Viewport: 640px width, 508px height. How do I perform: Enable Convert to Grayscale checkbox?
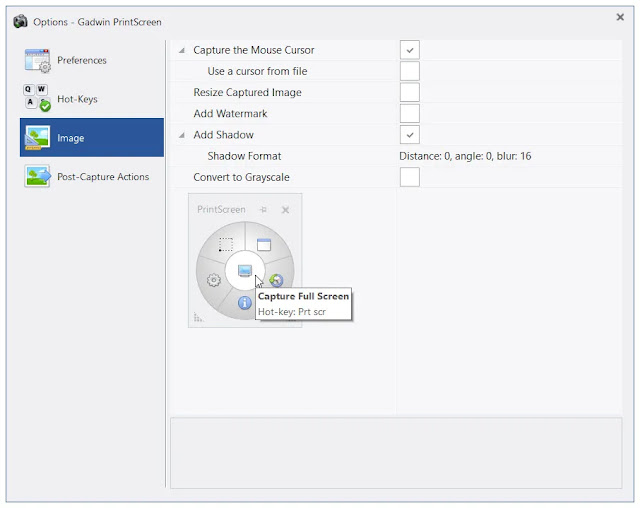[409, 177]
